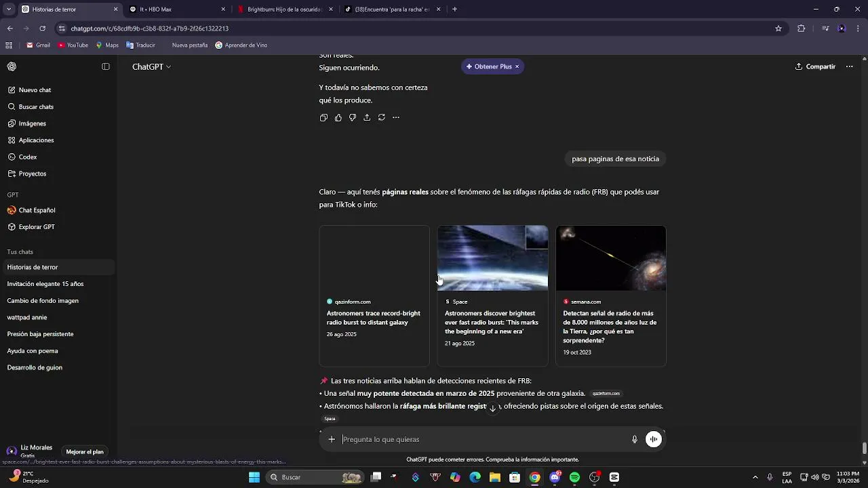Screen dimensions: 868x488
Task: Open the Space 'brightest ever fast radio burst' card
Action: [x=493, y=296]
